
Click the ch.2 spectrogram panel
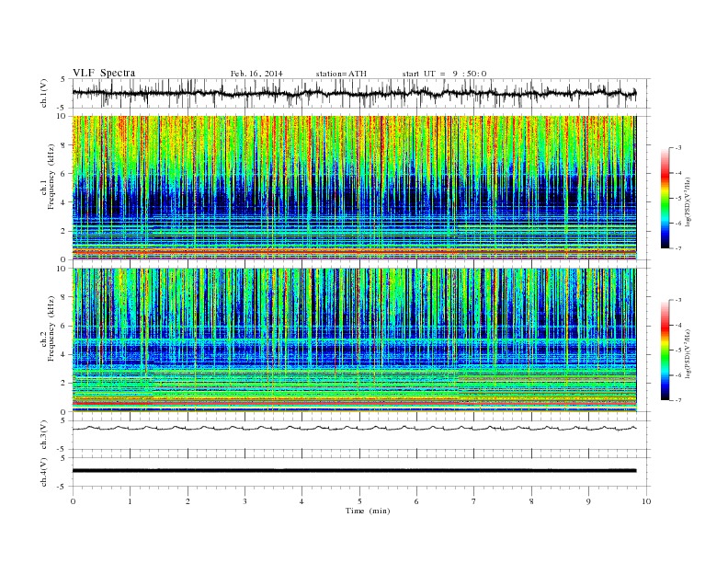[x=354, y=340]
